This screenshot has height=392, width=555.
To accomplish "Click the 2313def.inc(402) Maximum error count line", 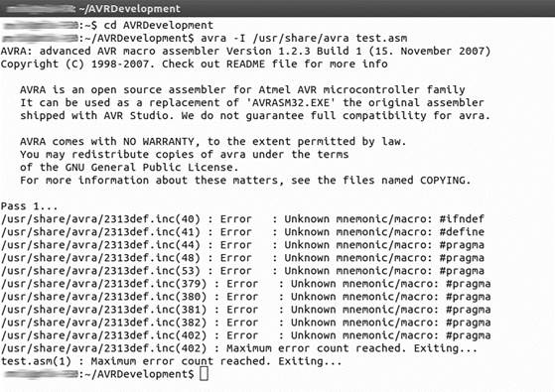I will (239, 348).
